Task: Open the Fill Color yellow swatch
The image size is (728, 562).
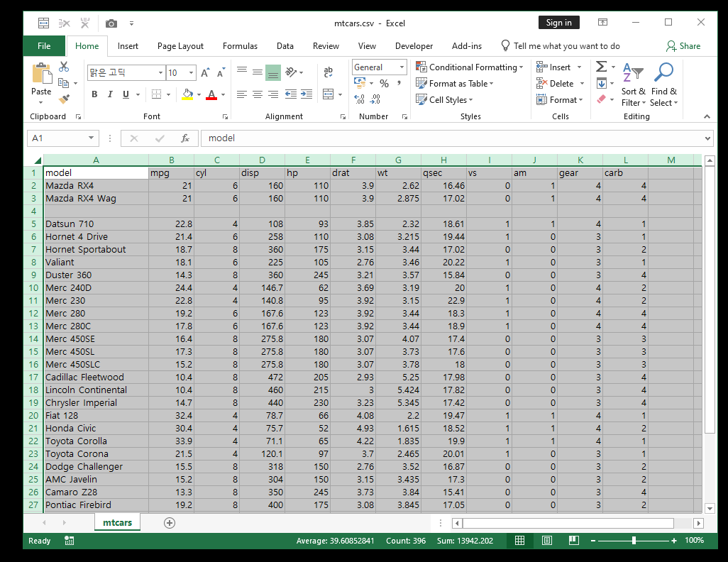Action: [187, 94]
